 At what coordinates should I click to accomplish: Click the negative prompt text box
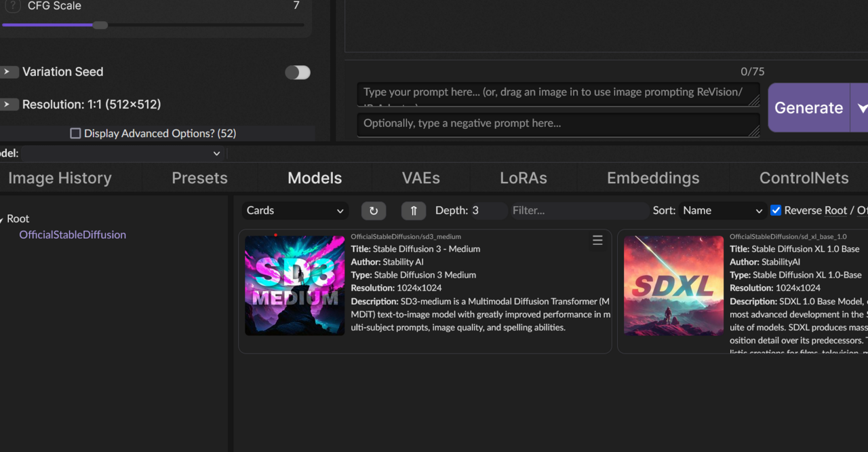tap(558, 125)
